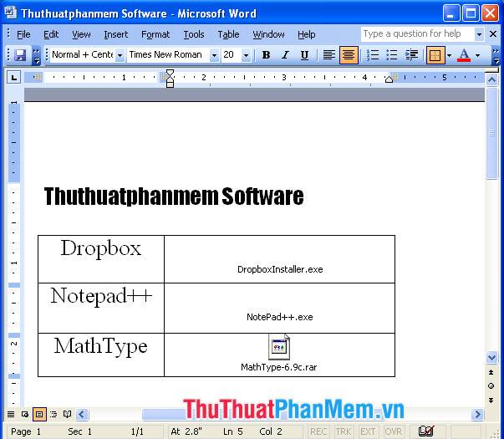Click the Increase Indent icon
The width and height of the screenshot is (504, 439).
pyautogui.click(x=411, y=55)
